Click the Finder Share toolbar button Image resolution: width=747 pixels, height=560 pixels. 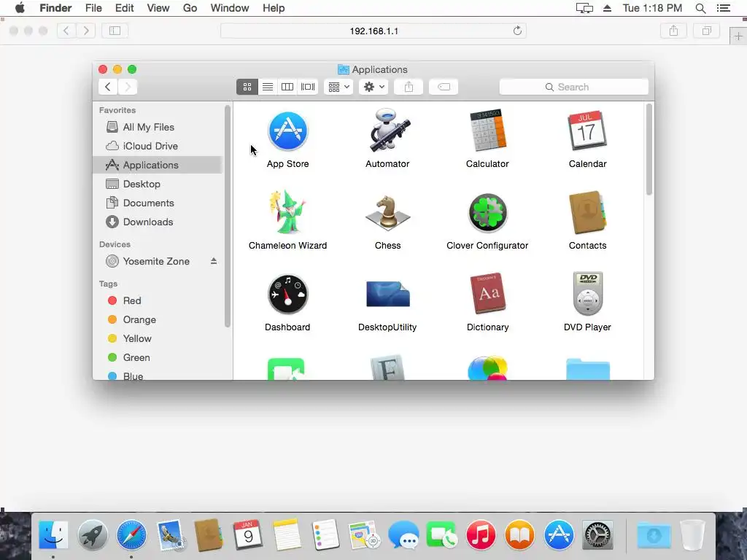pyautogui.click(x=409, y=87)
